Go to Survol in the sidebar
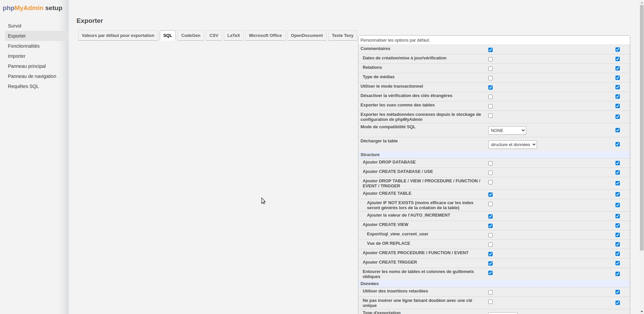Screen dimensions: 644x314 pos(14,26)
